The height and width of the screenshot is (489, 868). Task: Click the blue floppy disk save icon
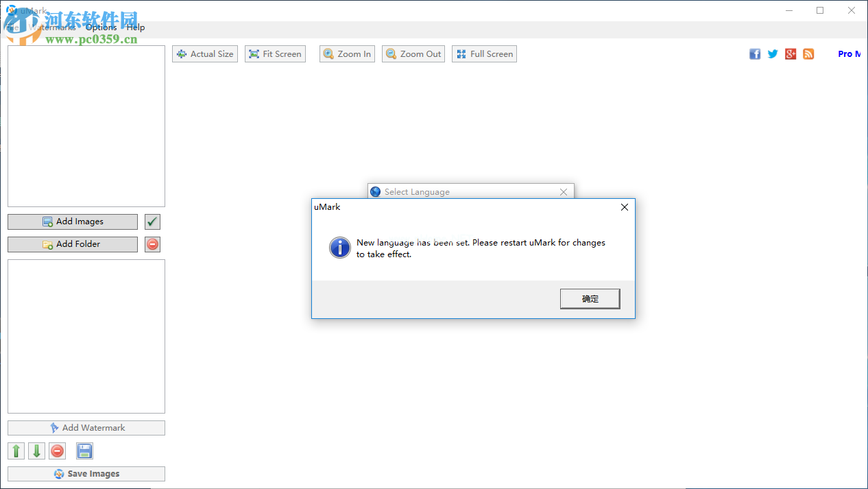(84, 451)
